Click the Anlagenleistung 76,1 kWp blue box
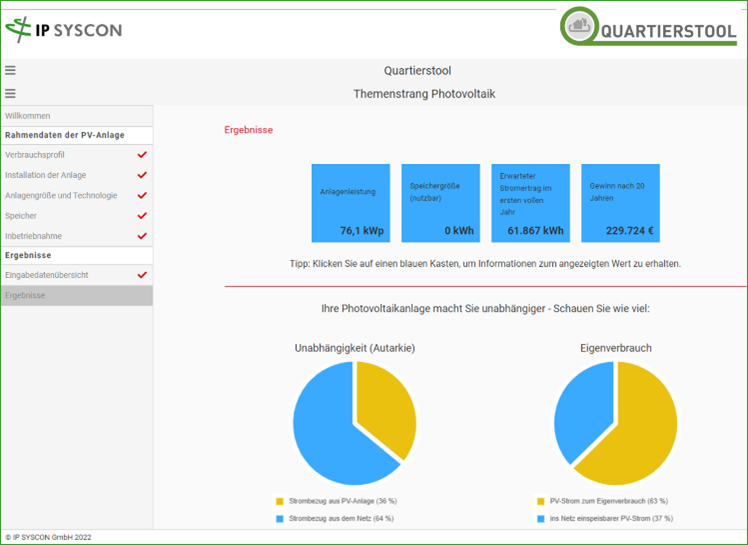 tap(350, 203)
